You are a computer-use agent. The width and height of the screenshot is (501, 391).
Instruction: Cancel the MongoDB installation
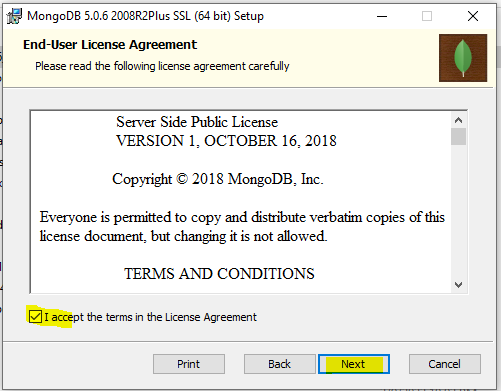click(445, 364)
